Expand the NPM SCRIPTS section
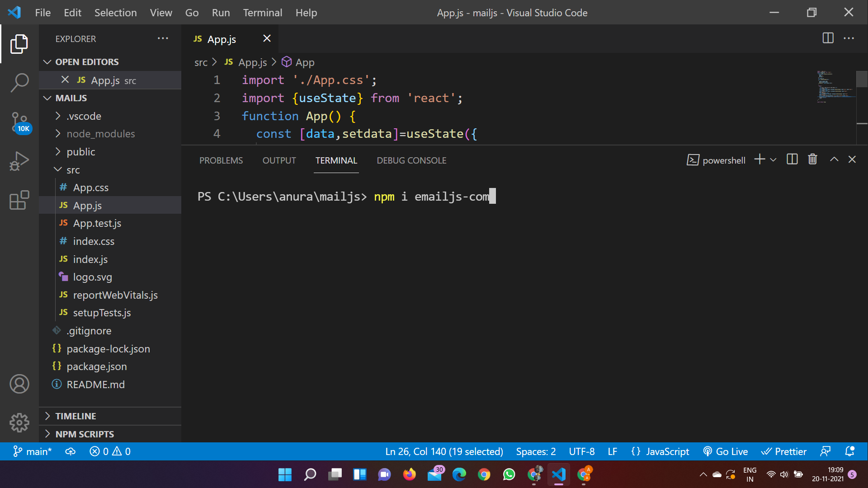Viewport: 868px width, 488px height. [x=85, y=434]
